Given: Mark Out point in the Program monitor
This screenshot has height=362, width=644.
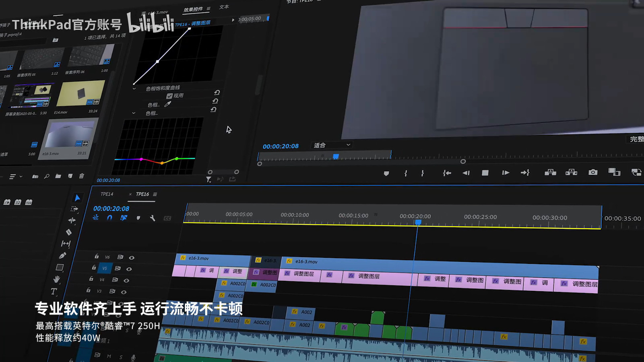Looking at the screenshot, I should pyautogui.click(x=422, y=173).
